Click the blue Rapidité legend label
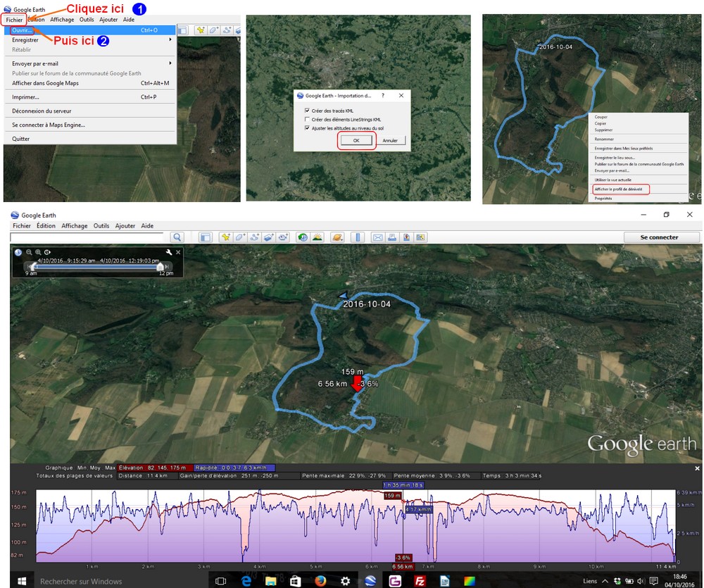This screenshot has width=704, height=588. click(x=234, y=468)
